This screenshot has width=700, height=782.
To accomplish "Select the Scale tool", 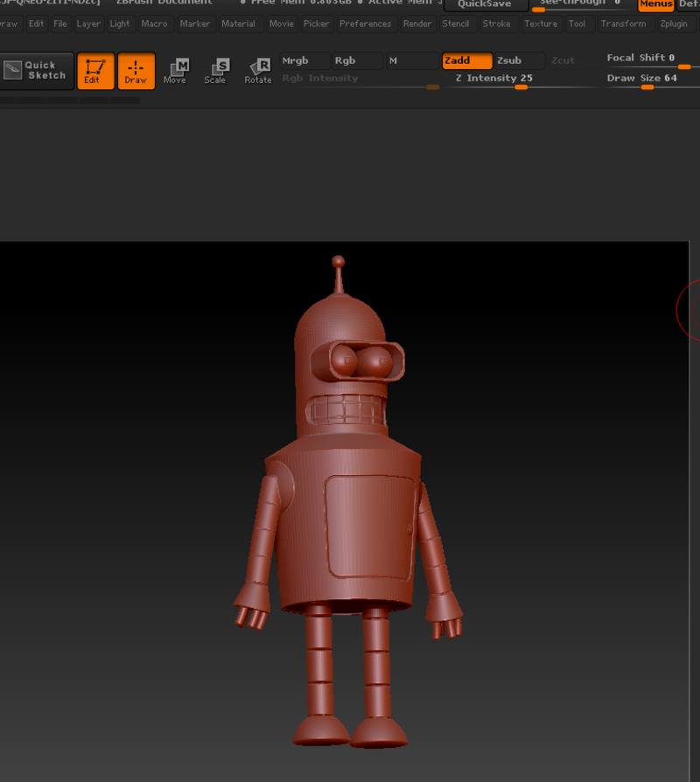I will 215,71.
